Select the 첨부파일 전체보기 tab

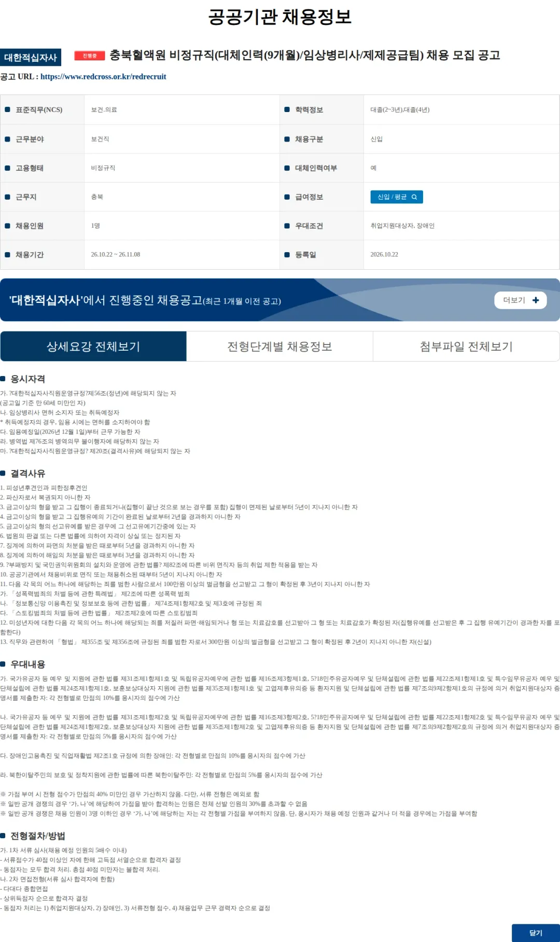(466, 347)
